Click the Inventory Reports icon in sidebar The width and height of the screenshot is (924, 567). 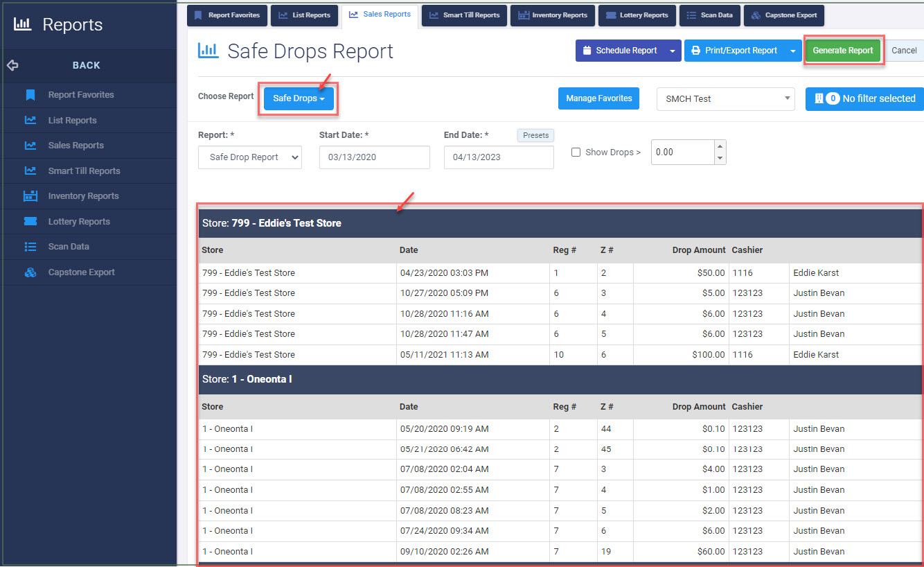pyautogui.click(x=30, y=196)
